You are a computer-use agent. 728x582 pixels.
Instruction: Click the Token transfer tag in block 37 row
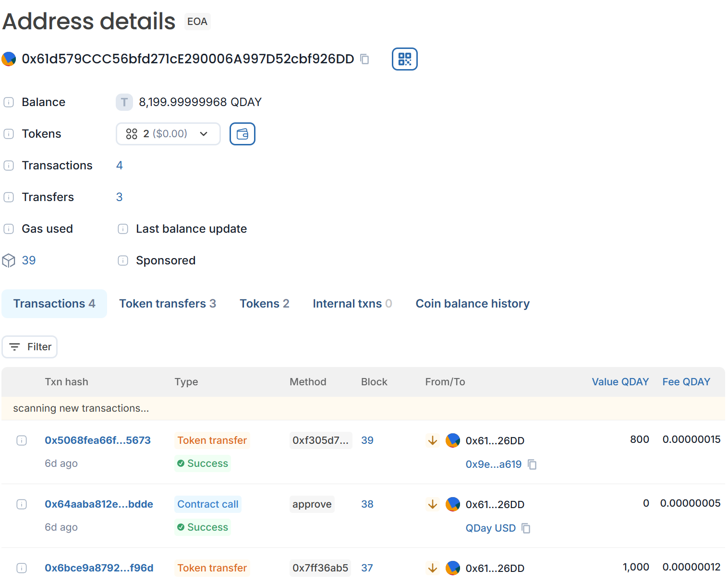click(x=212, y=568)
